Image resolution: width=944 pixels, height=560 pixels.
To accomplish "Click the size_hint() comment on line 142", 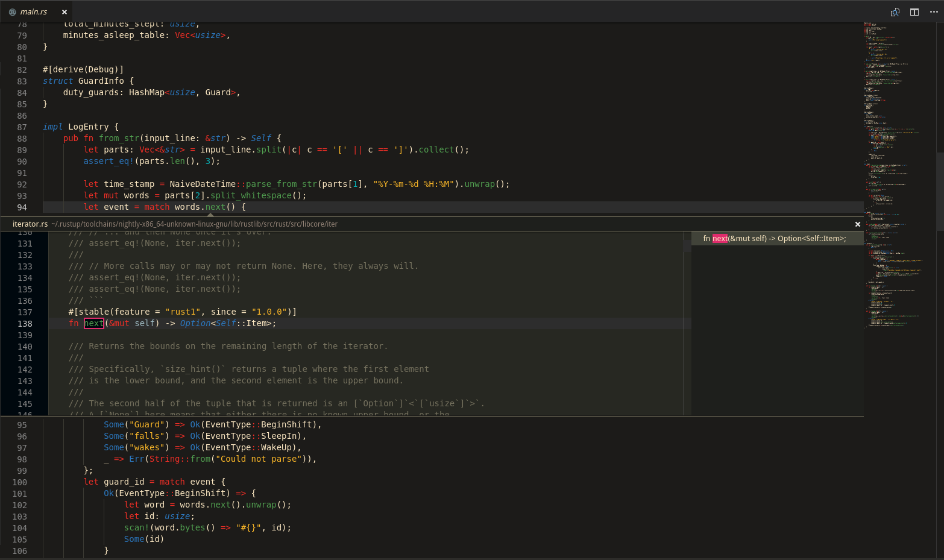I will coord(249,370).
